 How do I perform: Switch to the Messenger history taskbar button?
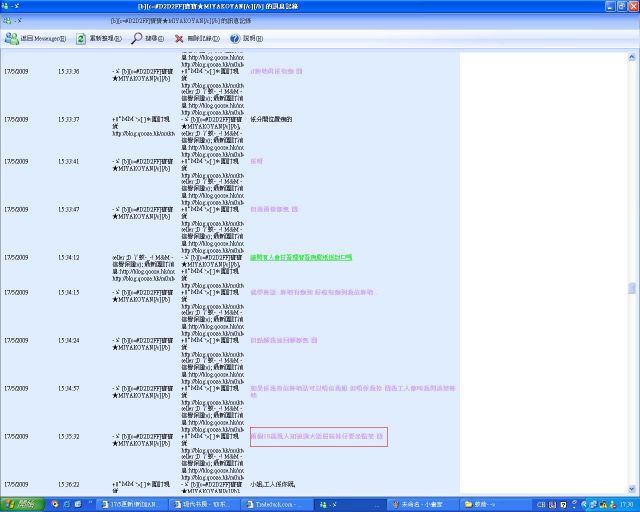(349, 505)
